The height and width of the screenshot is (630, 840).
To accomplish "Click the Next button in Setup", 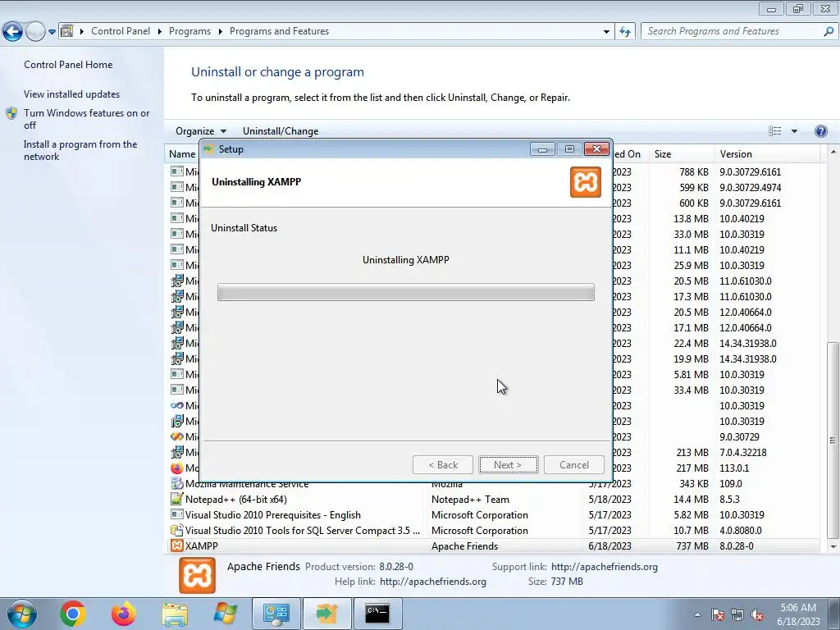I will pyautogui.click(x=508, y=465).
